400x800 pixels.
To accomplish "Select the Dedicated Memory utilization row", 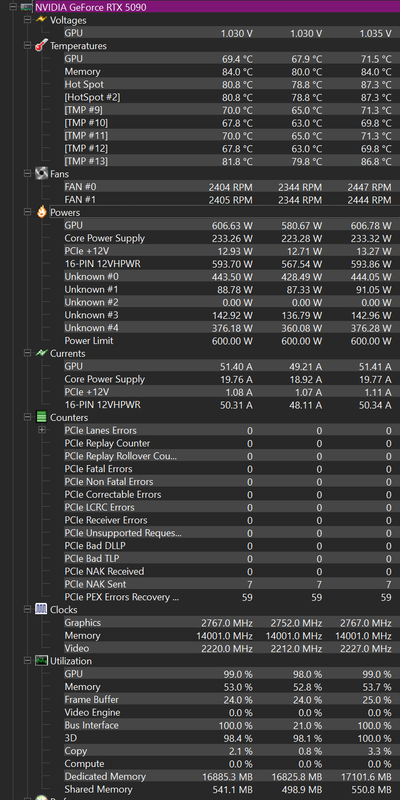I will pos(228,777).
